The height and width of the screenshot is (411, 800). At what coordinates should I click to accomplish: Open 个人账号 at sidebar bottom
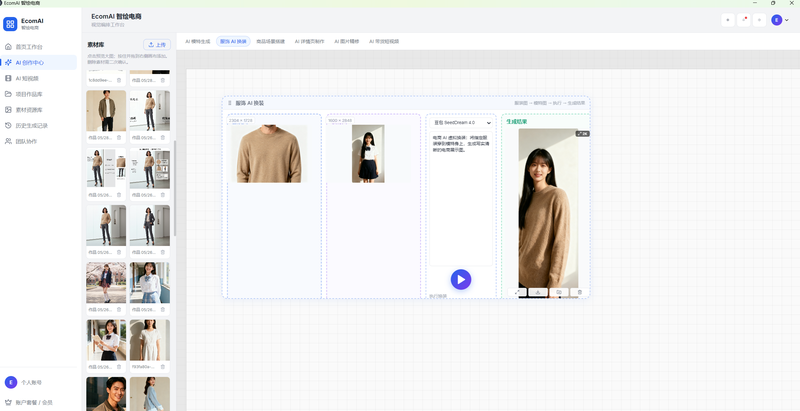38,382
